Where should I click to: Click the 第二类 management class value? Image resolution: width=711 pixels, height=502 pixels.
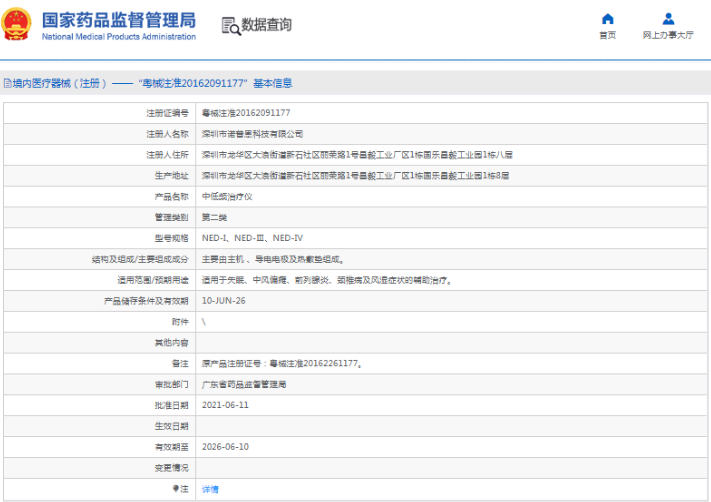(x=214, y=217)
